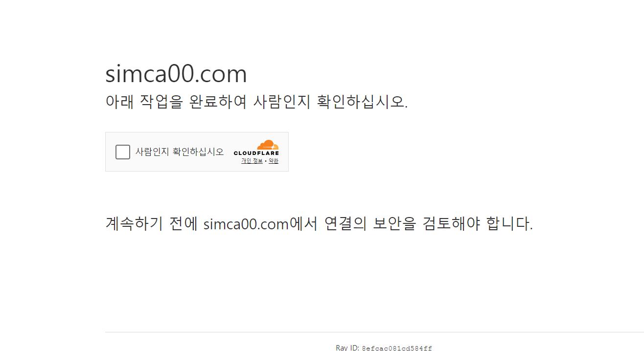Click the horizontal divider above the Ray ID
This screenshot has width=644, height=351.
click(x=374, y=332)
